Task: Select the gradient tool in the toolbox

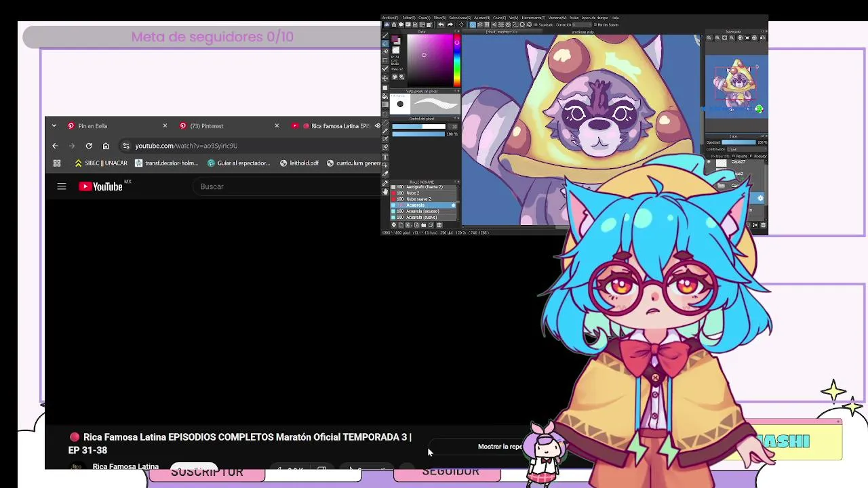Action: click(385, 104)
